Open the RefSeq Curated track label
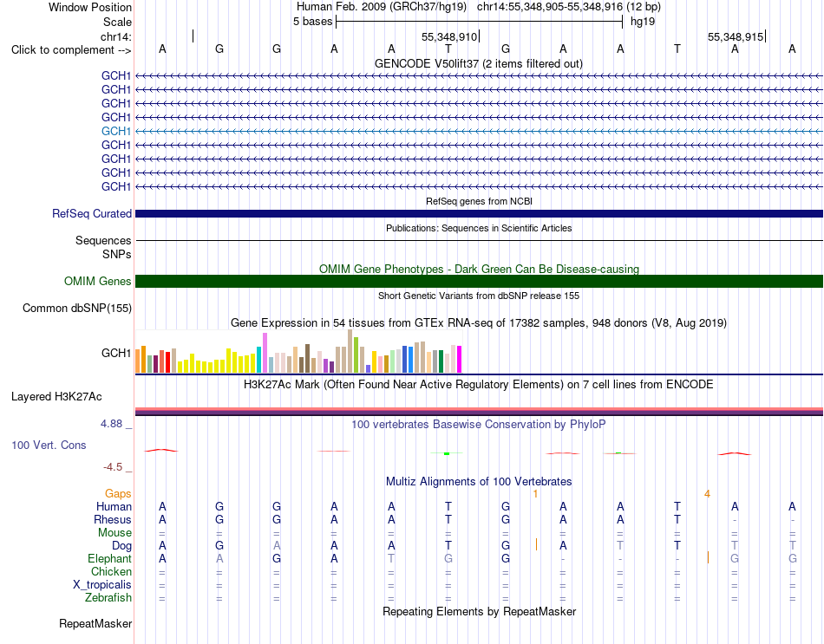The image size is (824, 644). (92, 214)
